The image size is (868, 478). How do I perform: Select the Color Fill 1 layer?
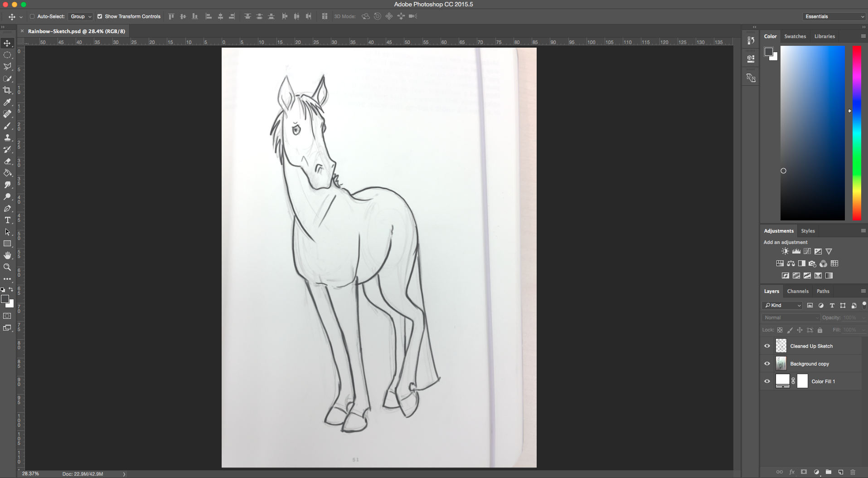click(823, 381)
